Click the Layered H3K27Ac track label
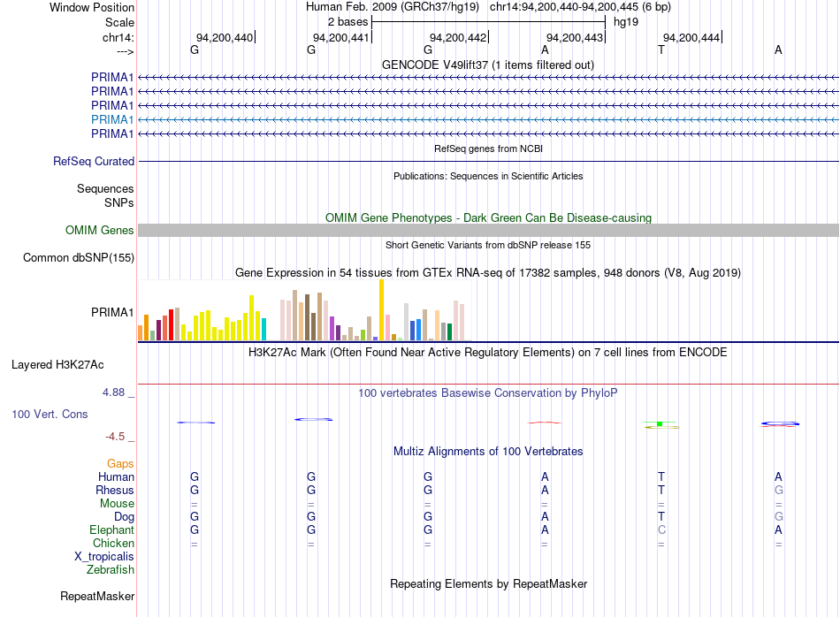The width and height of the screenshot is (840, 617). pos(57,365)
